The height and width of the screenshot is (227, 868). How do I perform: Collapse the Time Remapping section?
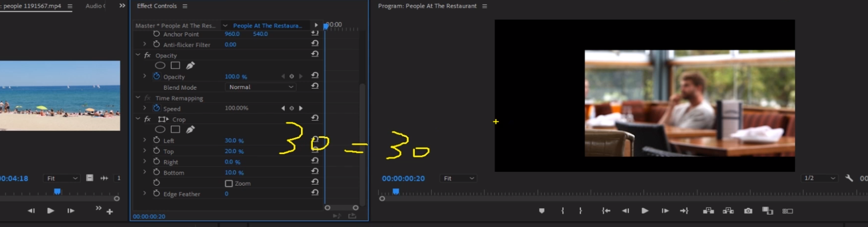click(138, 98)
